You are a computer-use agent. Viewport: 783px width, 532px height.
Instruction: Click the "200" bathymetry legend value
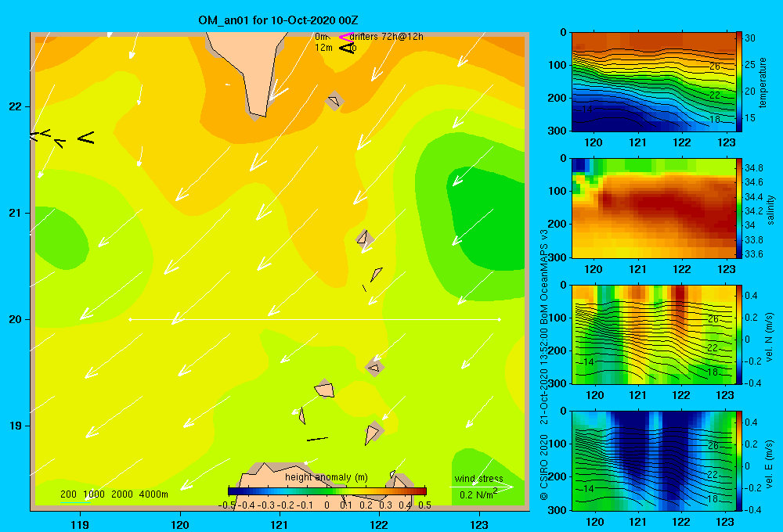68,494
